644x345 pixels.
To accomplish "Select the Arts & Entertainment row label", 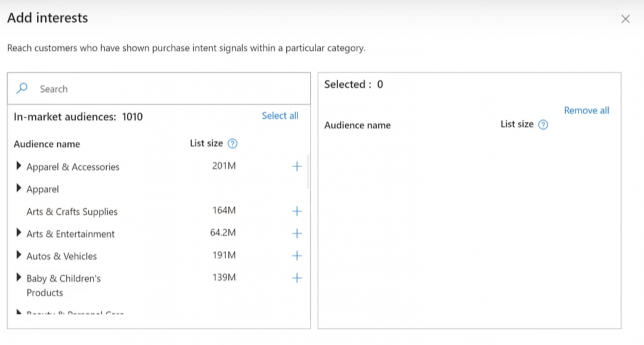I will (70, 234).
